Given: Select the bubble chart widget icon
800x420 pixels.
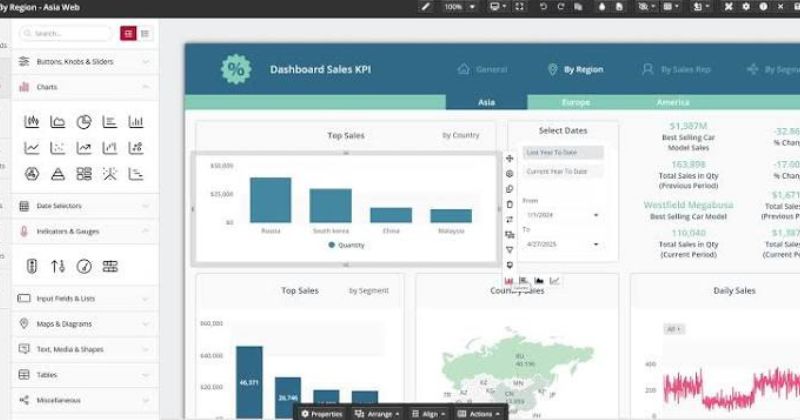Looking at the screenshot, I should click(136, 148).
